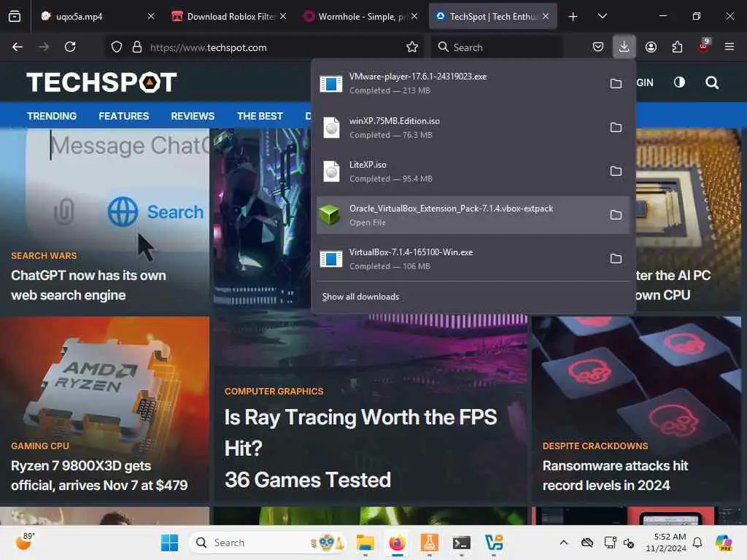
Task: Switch to the Wormhole tab
Action: [x=360, y=17]
